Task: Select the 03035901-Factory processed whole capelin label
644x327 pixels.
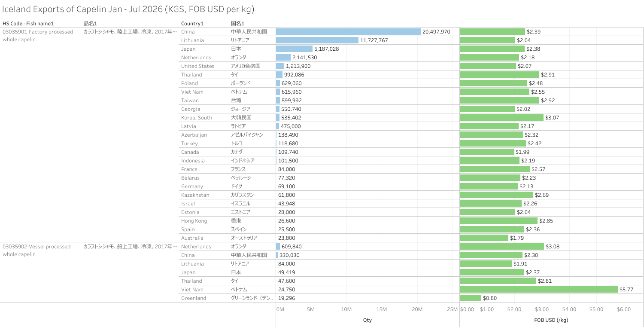Action: (x=38, y=35)
